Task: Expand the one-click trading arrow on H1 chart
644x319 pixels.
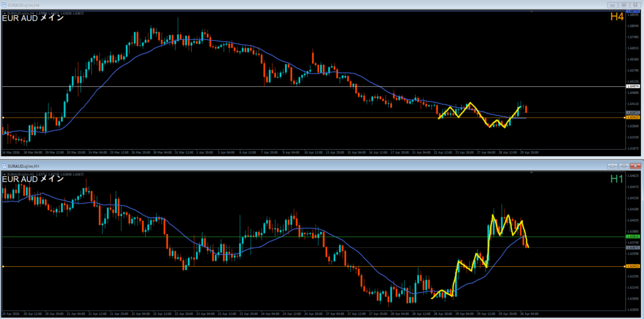Action: pyautogui.click(x=4, y=173)
